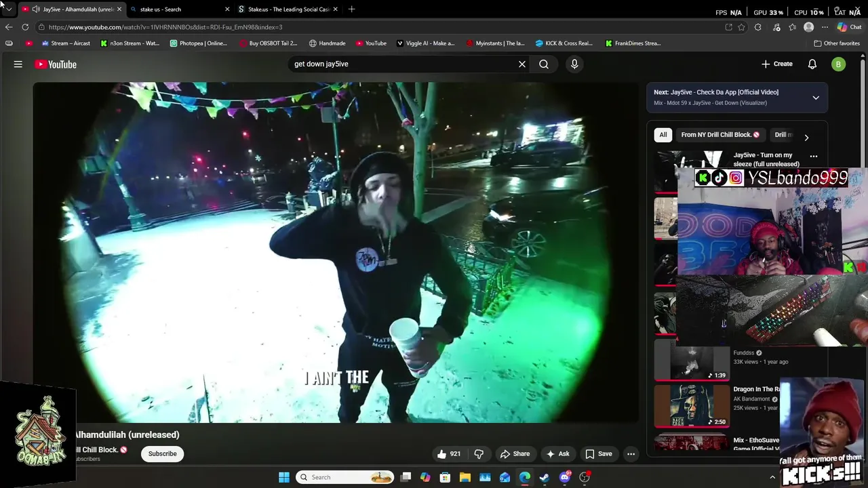Open Dragon In The R video thumbnail
Viewport: 868px width, 488px height.
click(x=692, y=406)
